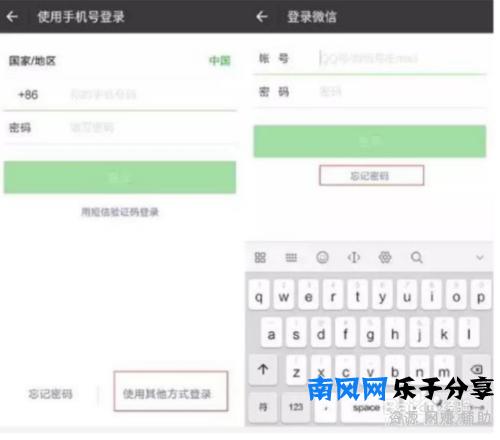
Task: Go back from 使用手机号登录 screen
Action: click(x=12, y=16)
